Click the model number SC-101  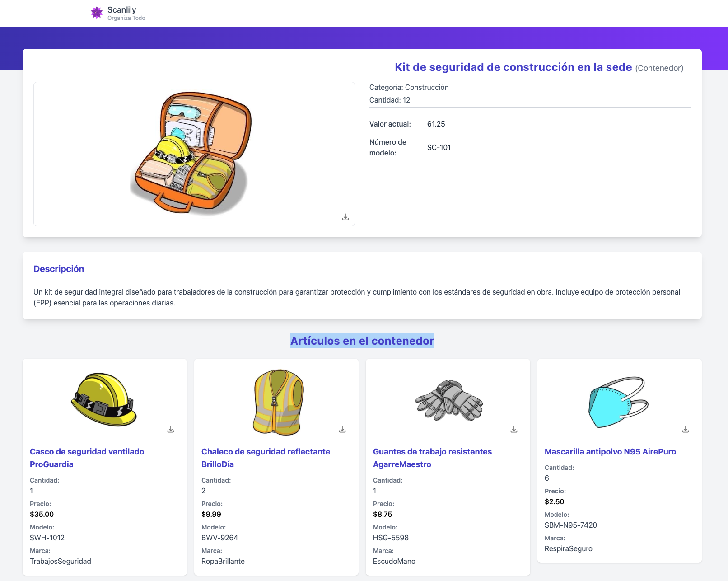pyautogui.click(x=439, y=147)
